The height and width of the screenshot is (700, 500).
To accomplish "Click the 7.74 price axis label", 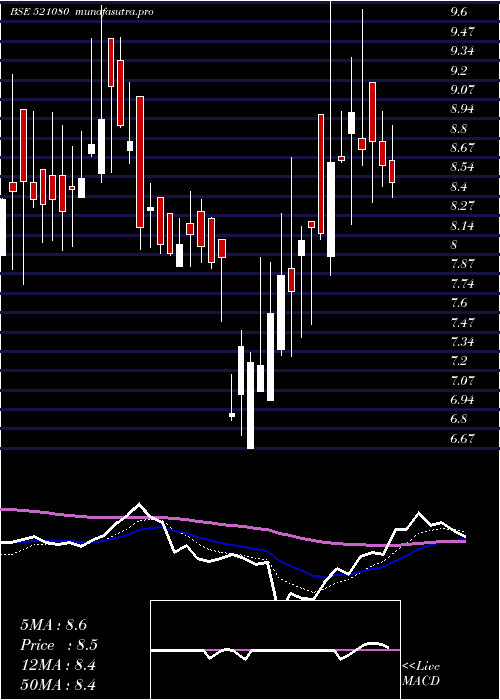I will (462, 284).
